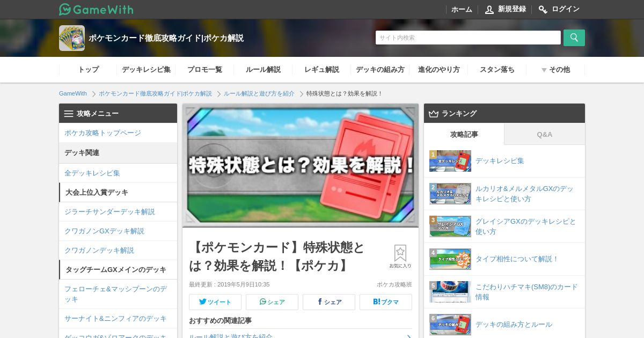This screenshot has width=644, height=338.
Task: Click the ログイン link
Action: pos(566,9)
